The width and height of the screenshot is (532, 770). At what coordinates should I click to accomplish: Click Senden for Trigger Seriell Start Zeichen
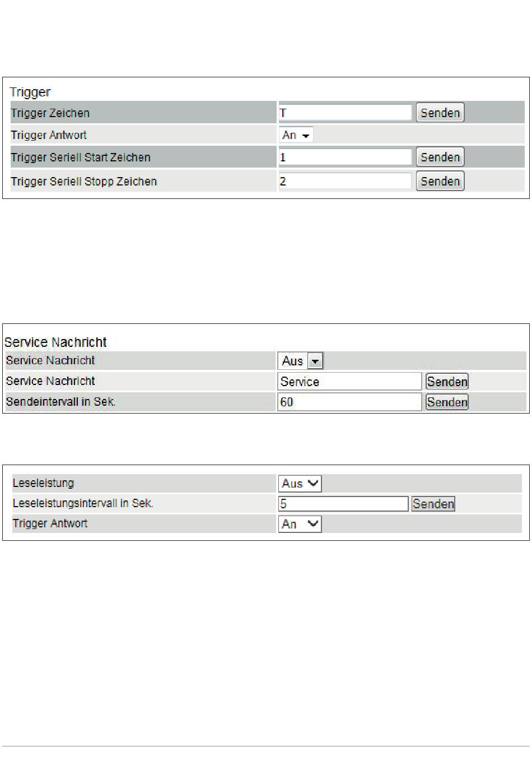440,157
